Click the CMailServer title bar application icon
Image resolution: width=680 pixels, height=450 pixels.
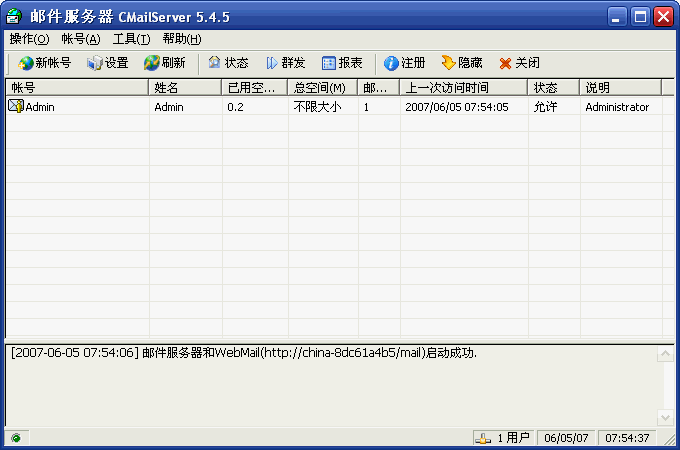pos(14,16)
